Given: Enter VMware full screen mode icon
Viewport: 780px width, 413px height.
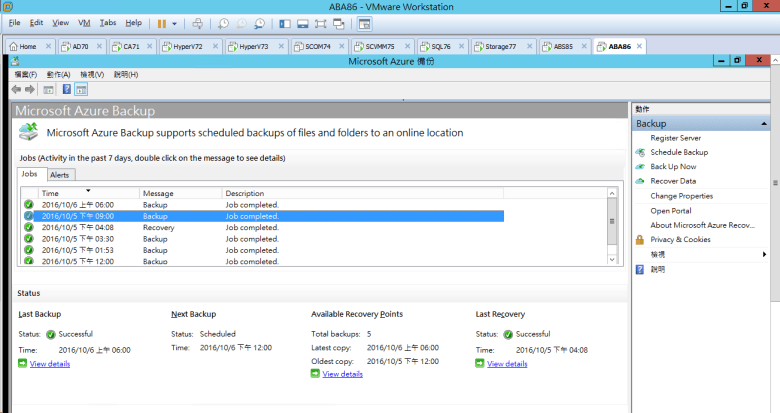Looking at the screenshot, I should click(x=320, y=23).
